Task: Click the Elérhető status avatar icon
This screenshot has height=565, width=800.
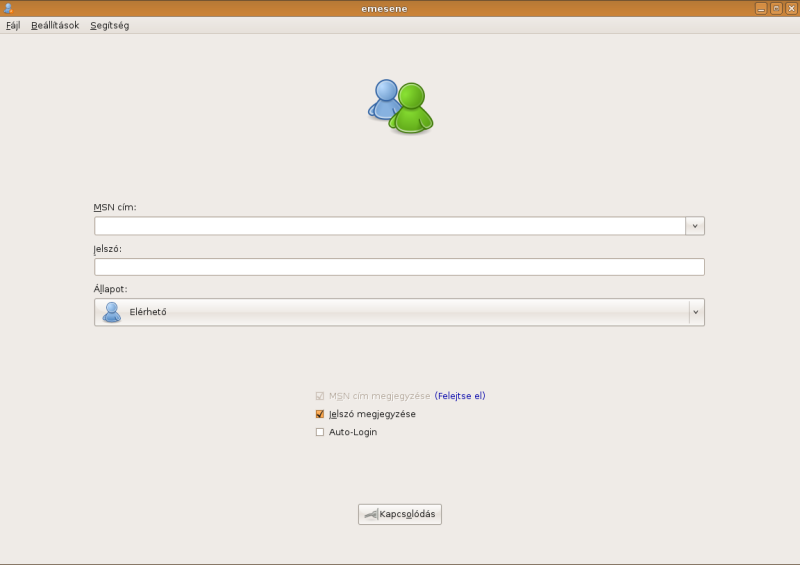Action: pos(112,312)
